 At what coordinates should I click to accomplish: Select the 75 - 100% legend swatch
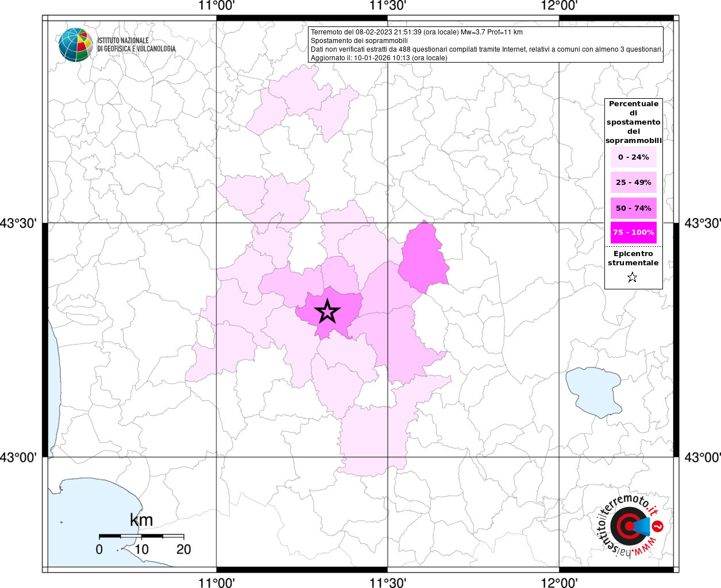click(634, 232)
